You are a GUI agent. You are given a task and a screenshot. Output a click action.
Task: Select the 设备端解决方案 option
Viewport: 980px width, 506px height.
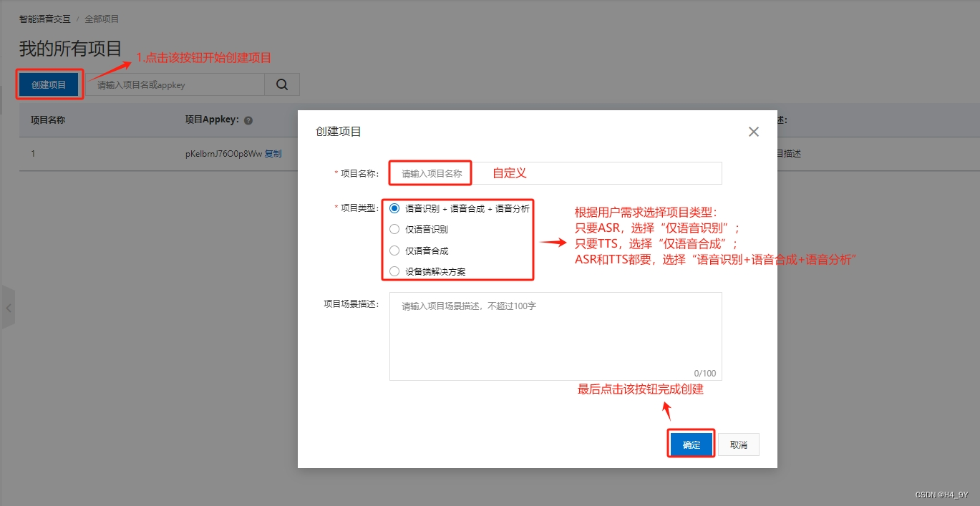click(x=394, y=271)
